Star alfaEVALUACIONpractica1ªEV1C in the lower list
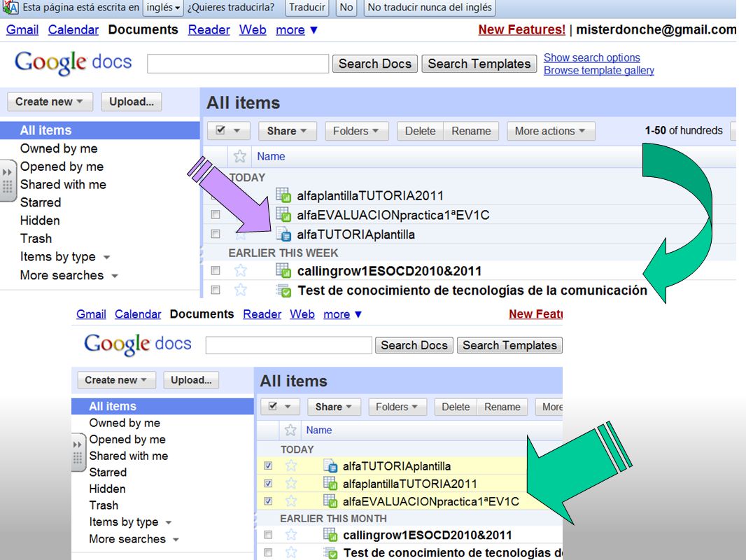Screen dimensions: 746x560 click(291, 501)
